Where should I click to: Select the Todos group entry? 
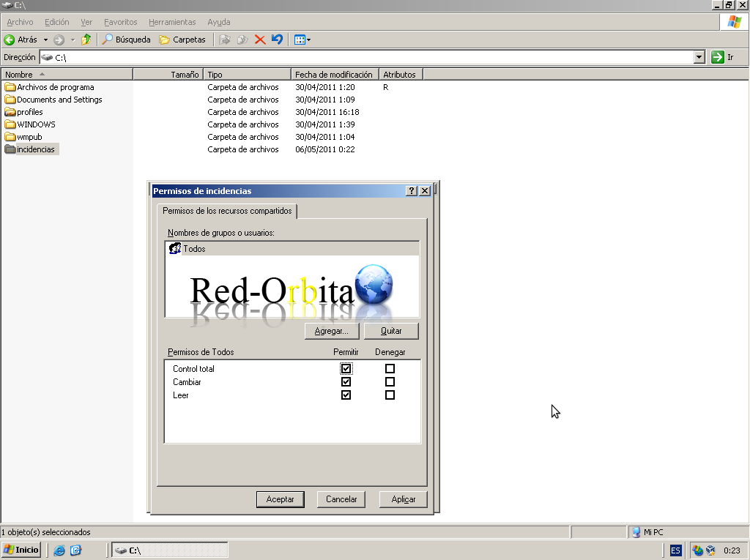[292, 249]
